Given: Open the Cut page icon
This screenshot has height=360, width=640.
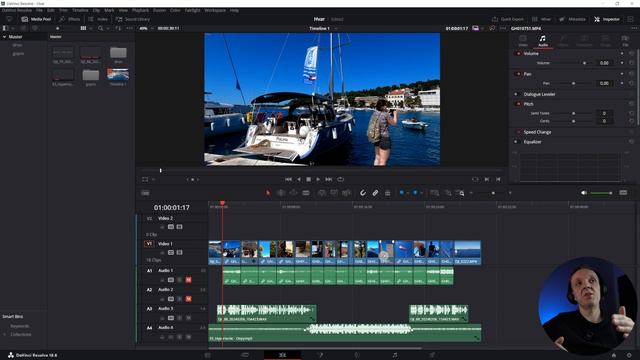Looking at the screenshot, I should (245, 355).
